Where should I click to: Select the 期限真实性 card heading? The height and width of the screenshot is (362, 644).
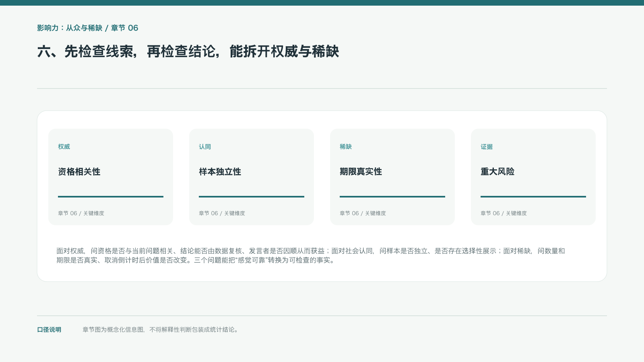point(361,172)
